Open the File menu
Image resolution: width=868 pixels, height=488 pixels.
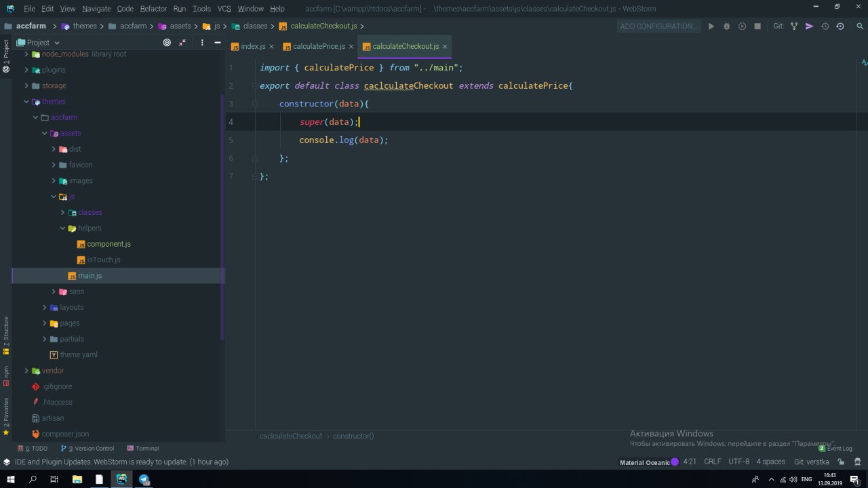(x=29, y=9)
